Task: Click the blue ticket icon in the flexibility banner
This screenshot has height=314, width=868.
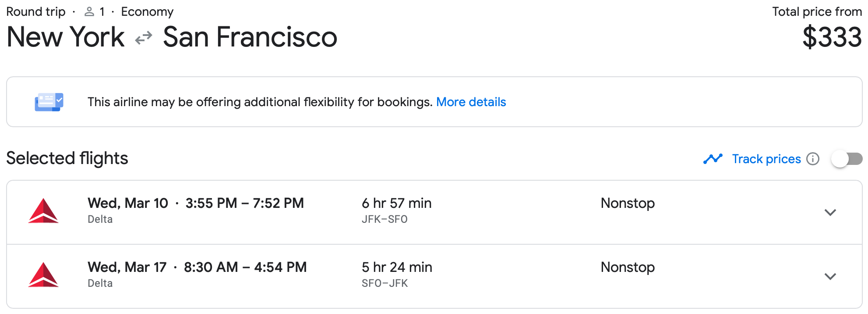Action: [x=48, y=101]
